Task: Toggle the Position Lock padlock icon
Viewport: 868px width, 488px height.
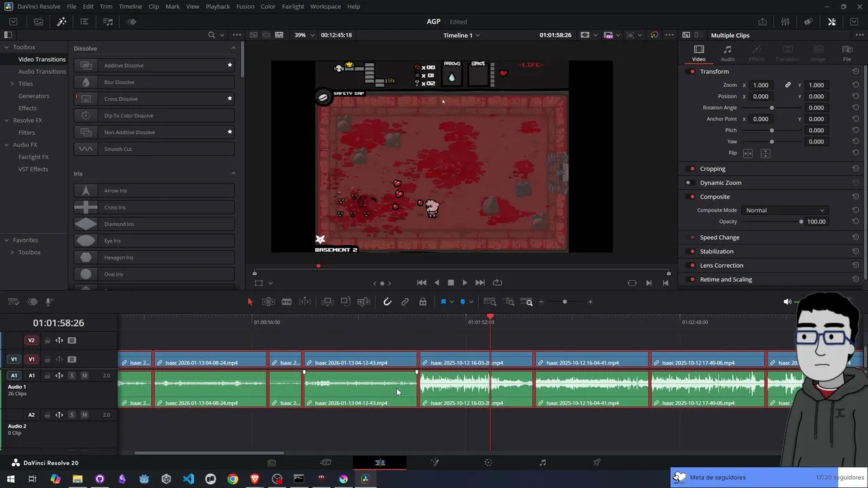Action: (x=422, y=302)
